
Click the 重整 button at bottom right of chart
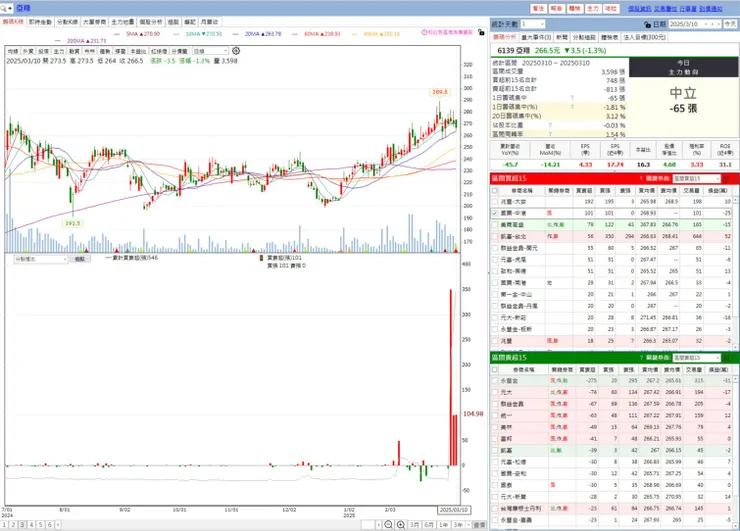[x=479, y=525]
